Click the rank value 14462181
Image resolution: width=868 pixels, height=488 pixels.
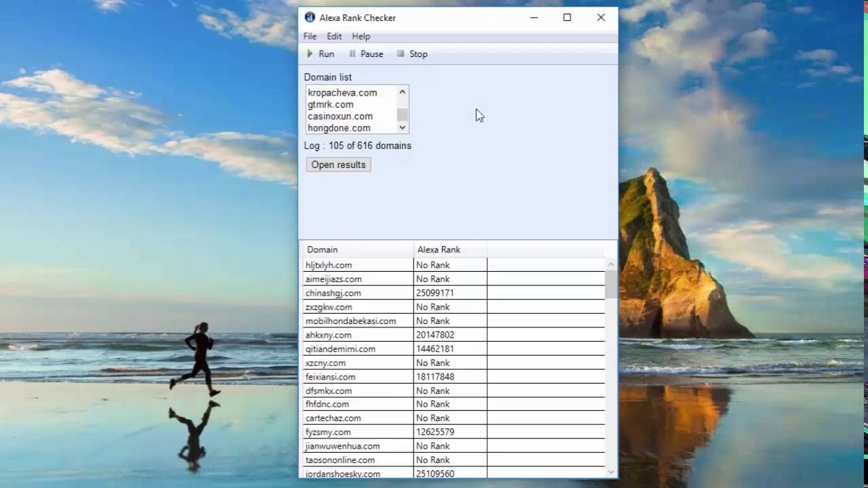[x=435, y=348]
